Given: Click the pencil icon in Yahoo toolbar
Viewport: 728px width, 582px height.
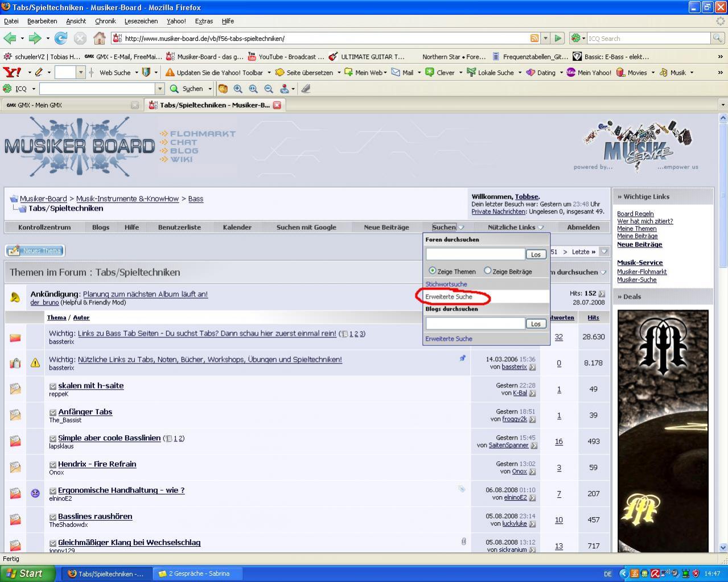Looking at the screenshot, I should point(39,72).
